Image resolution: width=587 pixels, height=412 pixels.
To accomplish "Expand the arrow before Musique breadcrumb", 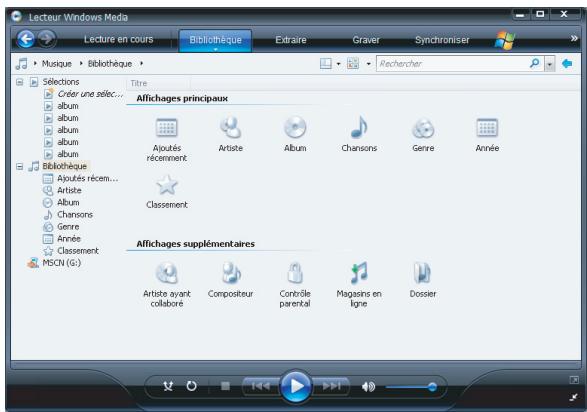I will pyautogui.click(x=35, y=63).
